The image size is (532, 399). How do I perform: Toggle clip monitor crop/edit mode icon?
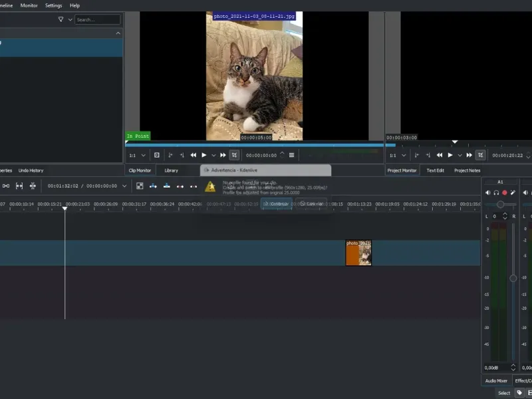coord(234,155)
